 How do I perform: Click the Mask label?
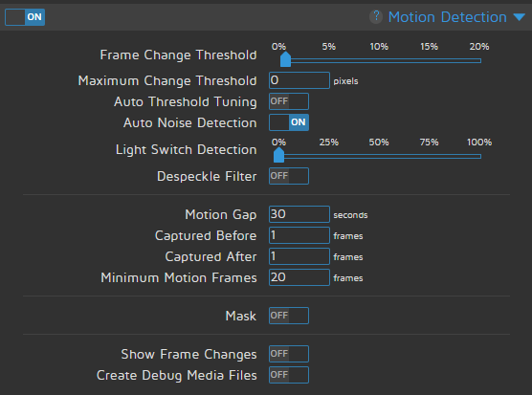[x=241, y=316]
